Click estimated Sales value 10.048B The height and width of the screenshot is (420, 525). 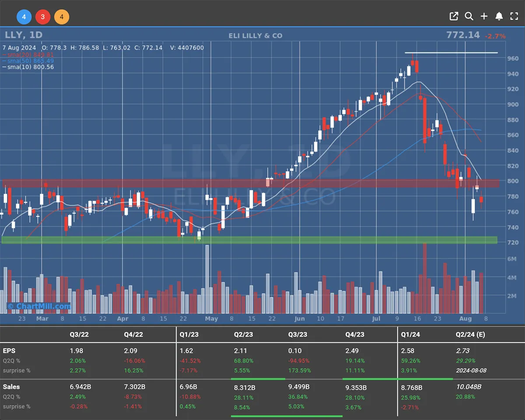tap(469, 387)
